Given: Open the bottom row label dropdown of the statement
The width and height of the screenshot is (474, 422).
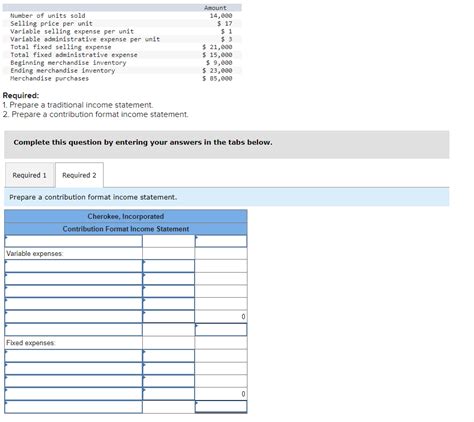Looking at the screenshot, I should point(73,407).
